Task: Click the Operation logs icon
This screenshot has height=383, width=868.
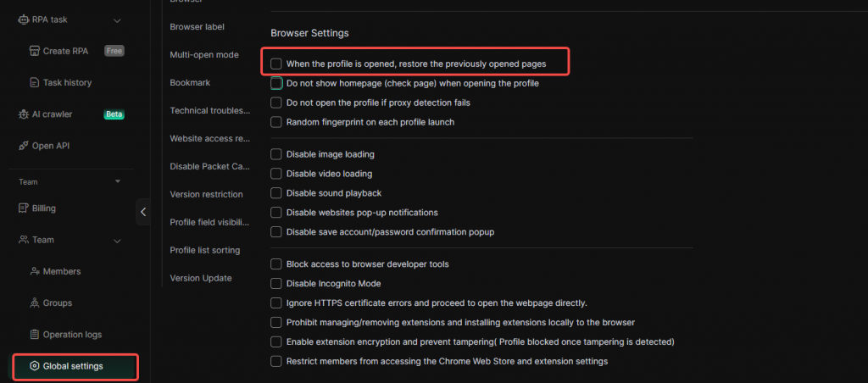Action: (35, 334)
